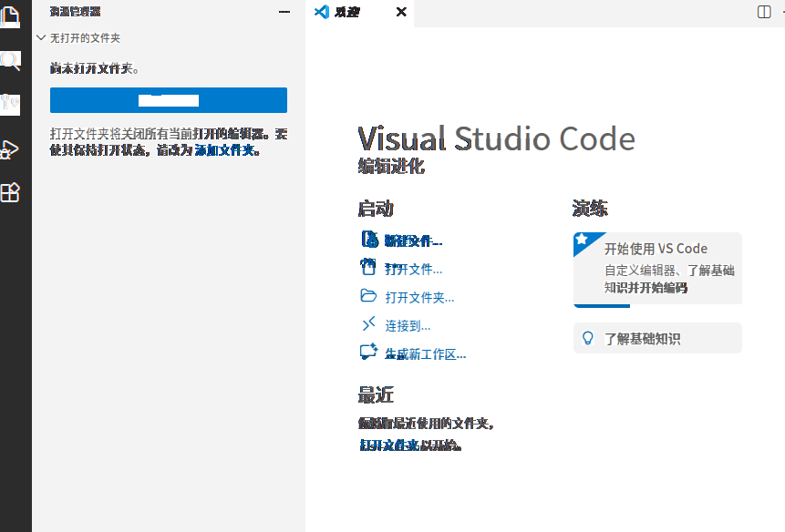Click the split editor layout icon
The height and width of the screenshot is (532, 785).
point(764,12)
